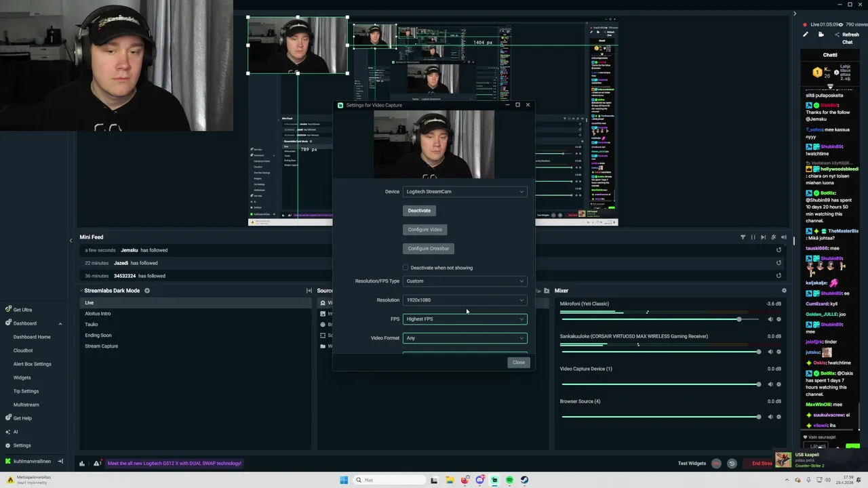Open the FPS dropdown showing Highest FPS
This screenshot has width=868, height=488.
click(x=465, y=319)
